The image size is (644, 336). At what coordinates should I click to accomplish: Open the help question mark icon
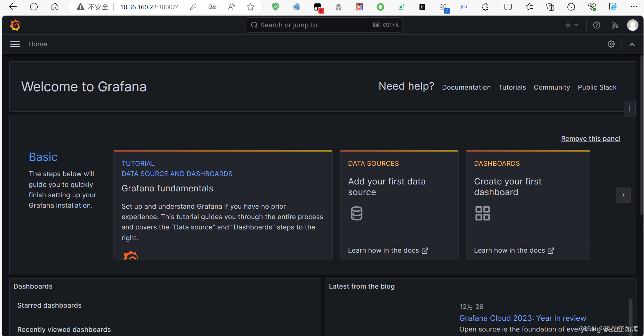coord(597,25)
